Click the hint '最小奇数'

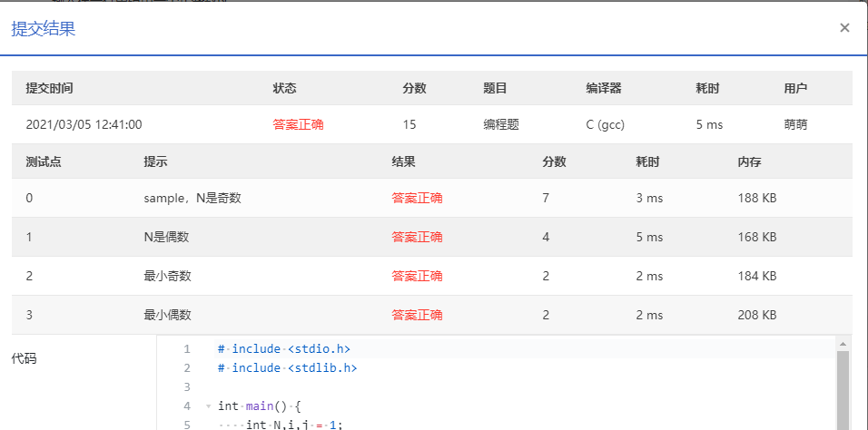tap(167, 276)
